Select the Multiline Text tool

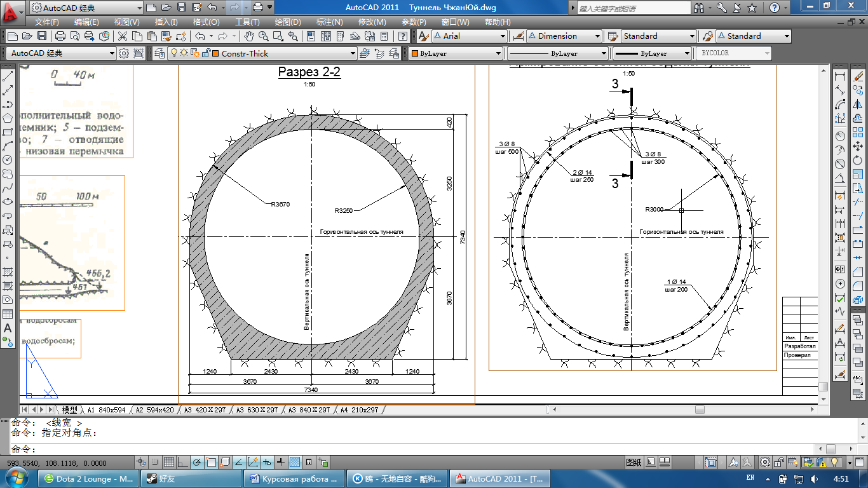8,328
